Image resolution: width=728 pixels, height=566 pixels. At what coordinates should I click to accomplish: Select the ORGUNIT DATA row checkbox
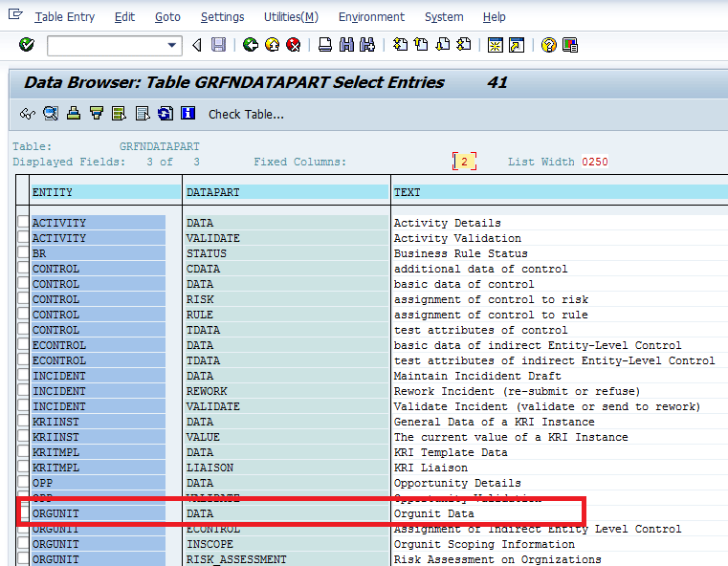[24, 513]
